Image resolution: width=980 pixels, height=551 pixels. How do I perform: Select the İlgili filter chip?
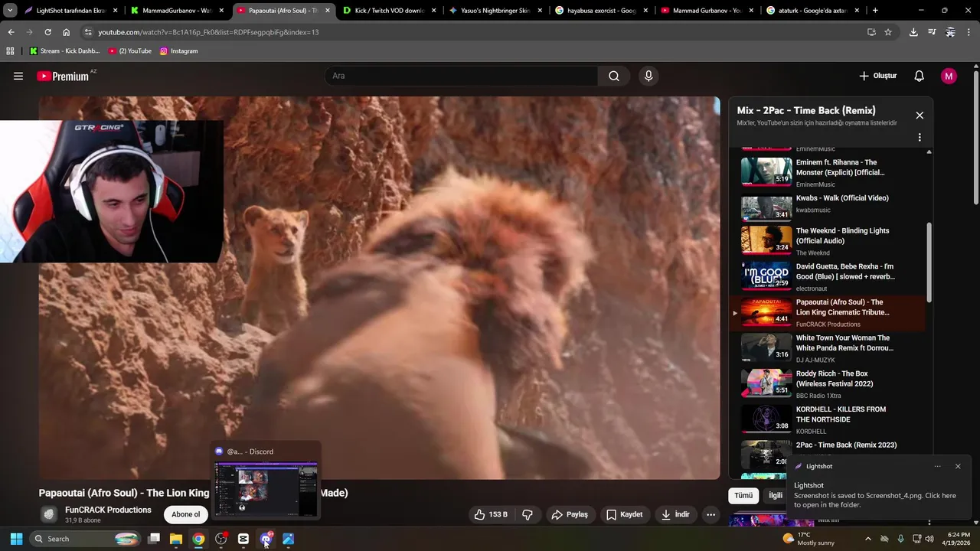pos(776,495)
